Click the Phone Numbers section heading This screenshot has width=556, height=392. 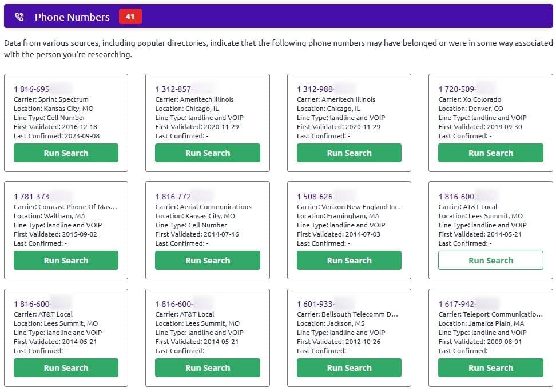(72, 17)
